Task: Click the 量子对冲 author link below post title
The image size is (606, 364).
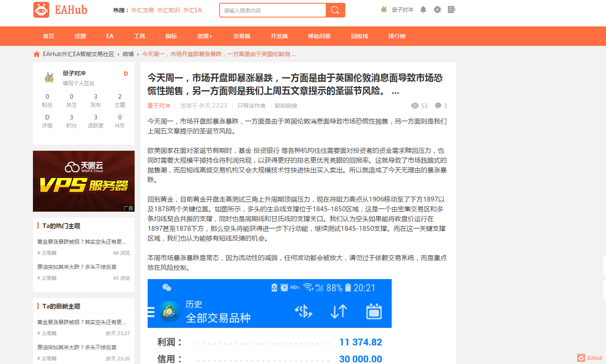Action: point(159,106)
